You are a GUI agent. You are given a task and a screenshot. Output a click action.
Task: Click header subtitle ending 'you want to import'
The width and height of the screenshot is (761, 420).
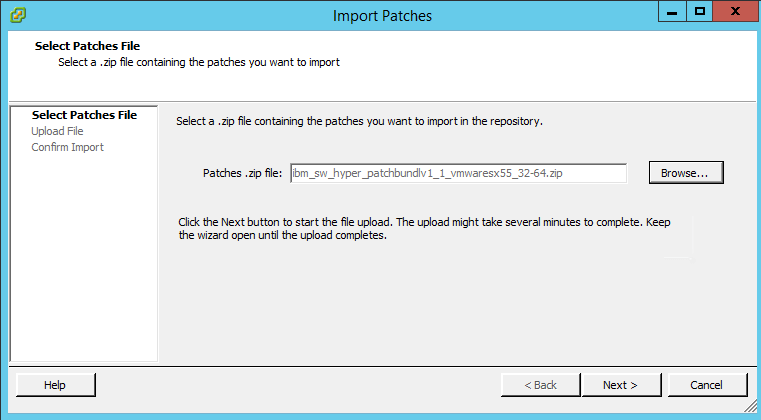tap(199, 62)
